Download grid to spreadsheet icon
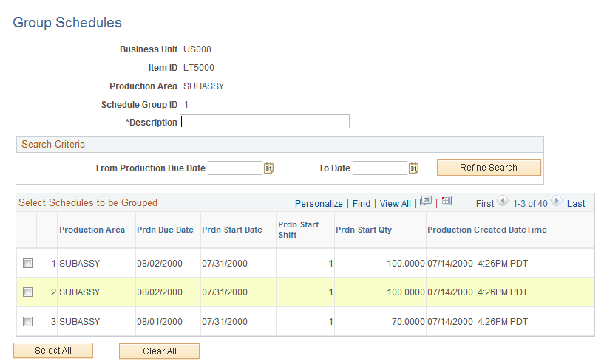The image size is (604, 364). point(446,201)
